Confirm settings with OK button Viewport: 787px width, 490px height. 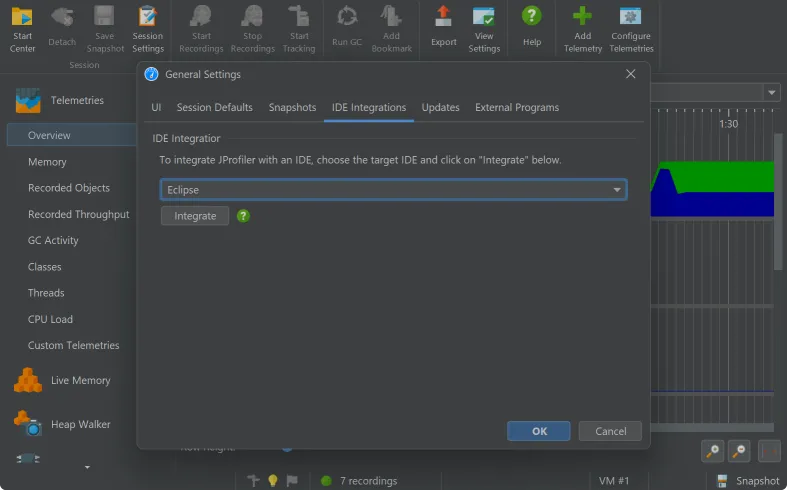(539, 431)
